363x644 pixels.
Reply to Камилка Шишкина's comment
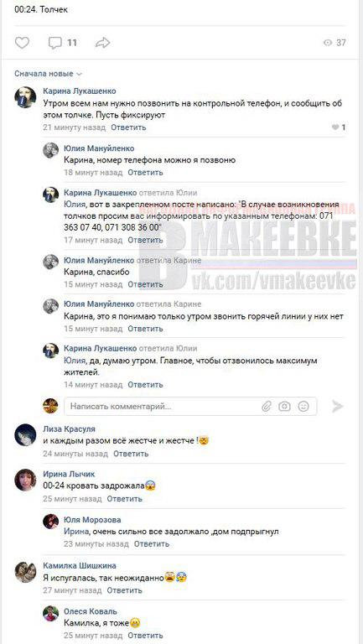pyautogui.click(x=124, y=590)
